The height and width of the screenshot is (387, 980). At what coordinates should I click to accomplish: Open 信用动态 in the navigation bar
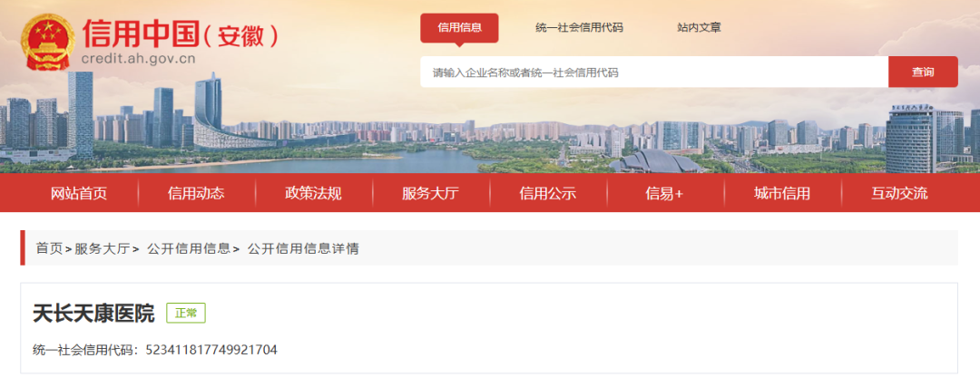(x=196, y=193)
